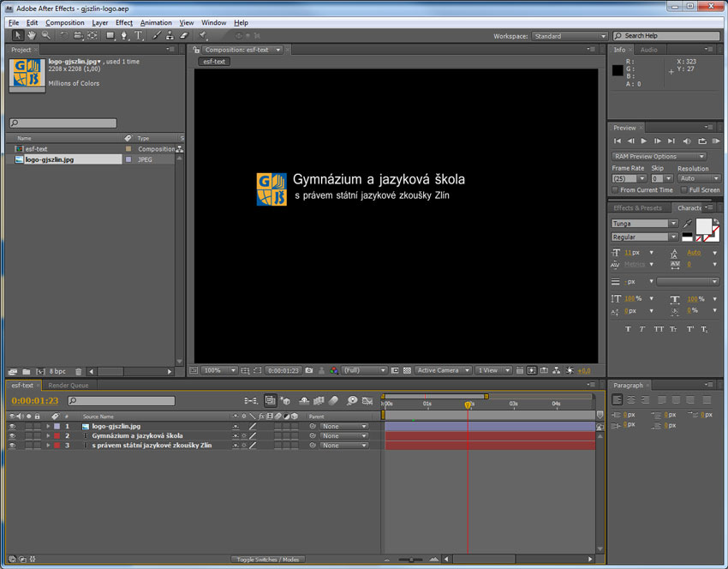The image size is (728, 569).
Task: Hide the logo-gjszlin.jpg layer
Action: pos(13,426)
